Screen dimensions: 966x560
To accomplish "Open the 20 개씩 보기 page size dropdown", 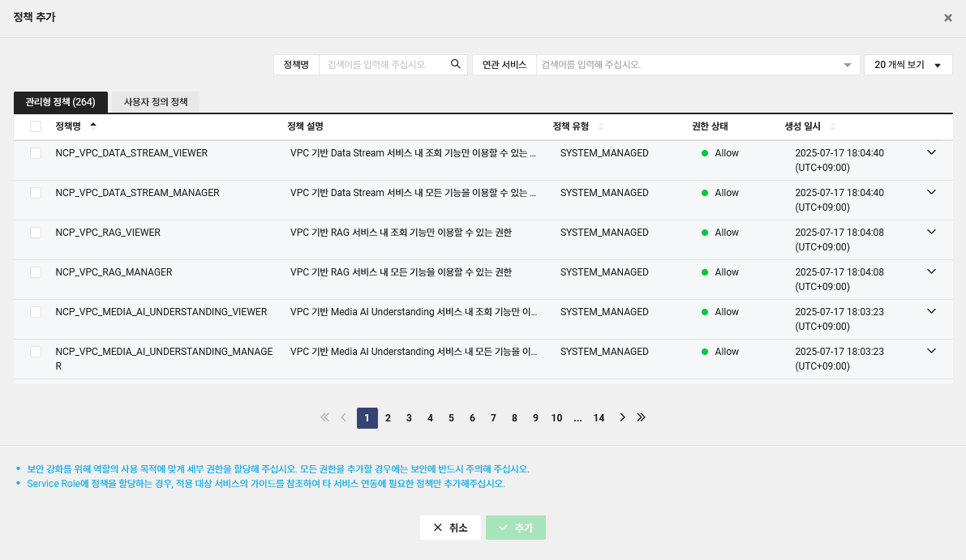I will tap(908, 65).
